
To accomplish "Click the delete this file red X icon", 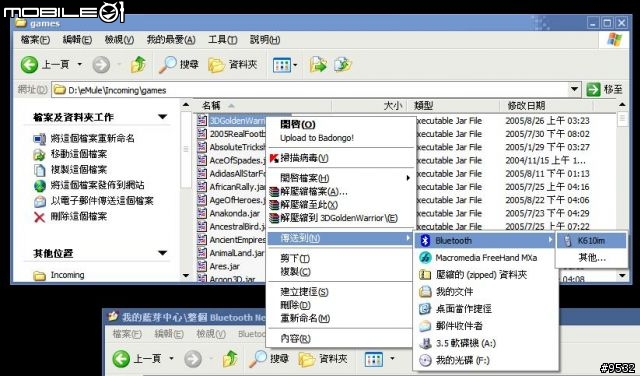I will 40,217.
